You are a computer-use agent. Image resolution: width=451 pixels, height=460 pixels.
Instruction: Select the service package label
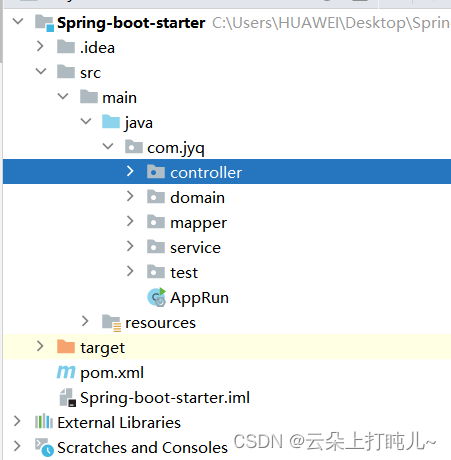click(x=195, y=248)
